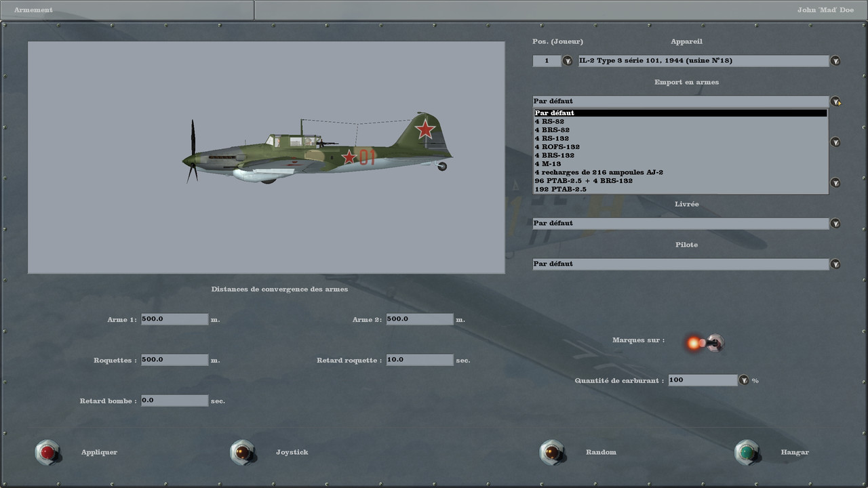Open the Pilote dropdown arrow
This screenshot has height=488, width=868.
835,264
